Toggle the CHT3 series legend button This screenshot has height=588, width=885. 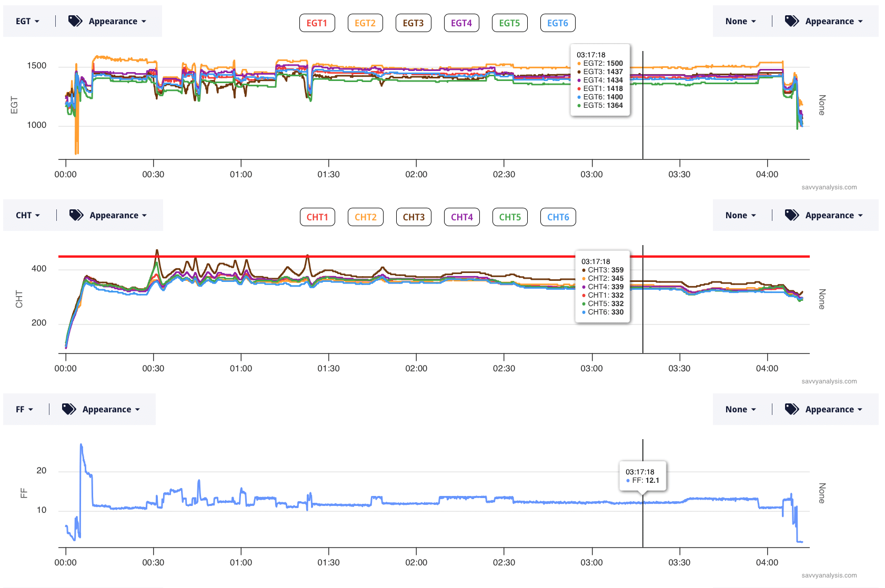tap(413, 217)
